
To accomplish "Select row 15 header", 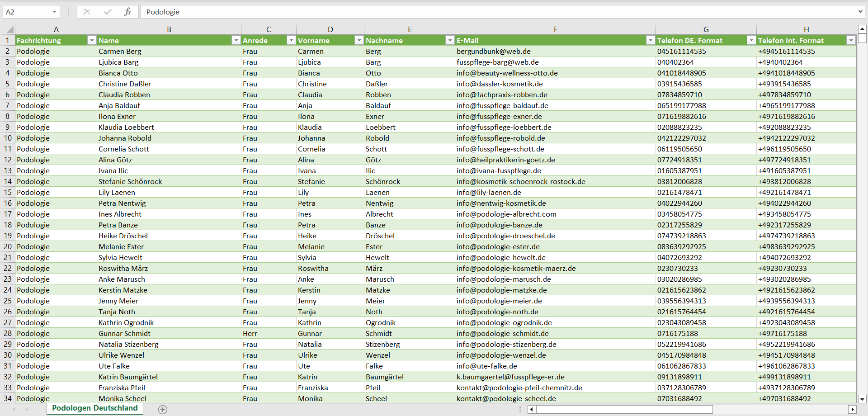I will click(x=8, y=192).
